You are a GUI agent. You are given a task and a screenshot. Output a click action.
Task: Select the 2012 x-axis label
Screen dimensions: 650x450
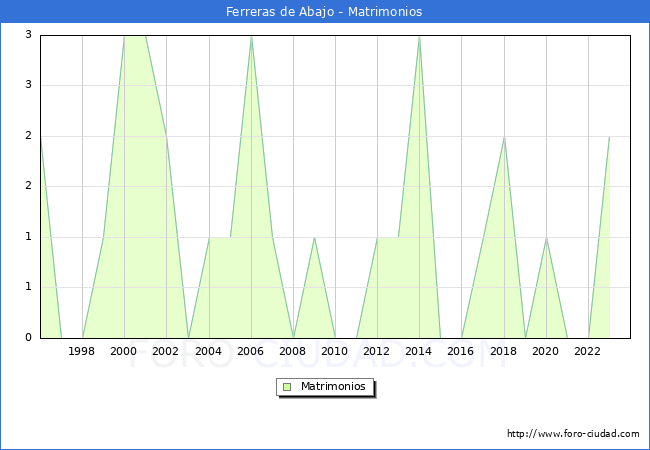pos(376,351)
